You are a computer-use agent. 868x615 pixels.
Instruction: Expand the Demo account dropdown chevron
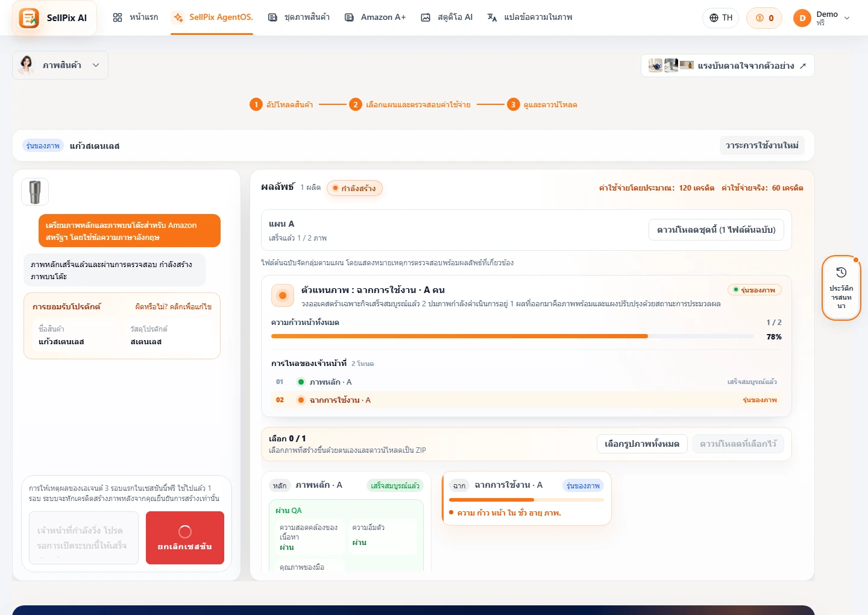click(x=847, y=18)
